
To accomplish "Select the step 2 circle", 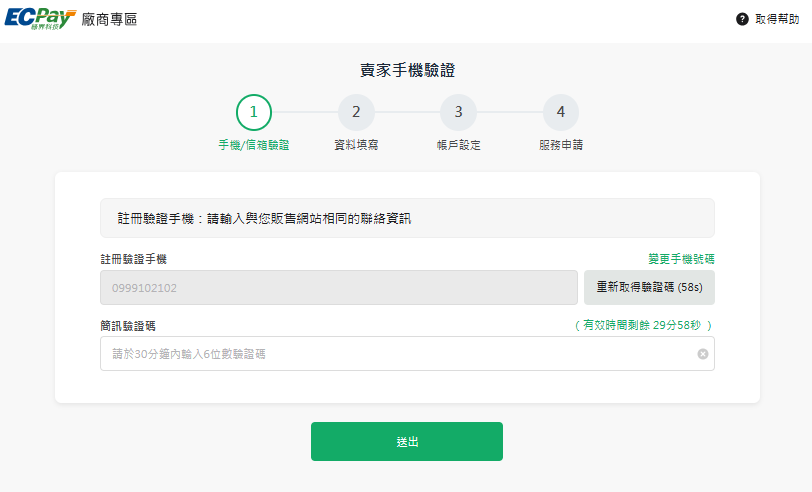I will 356,112.
